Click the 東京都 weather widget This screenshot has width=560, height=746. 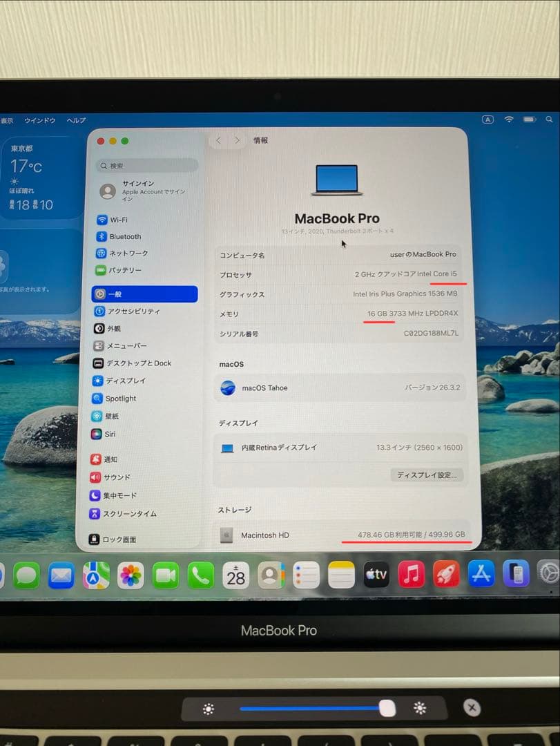pos(41,178)
